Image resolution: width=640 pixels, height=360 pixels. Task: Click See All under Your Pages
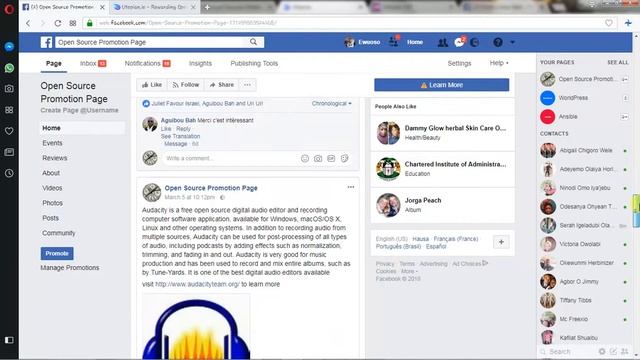coord(618,62)
